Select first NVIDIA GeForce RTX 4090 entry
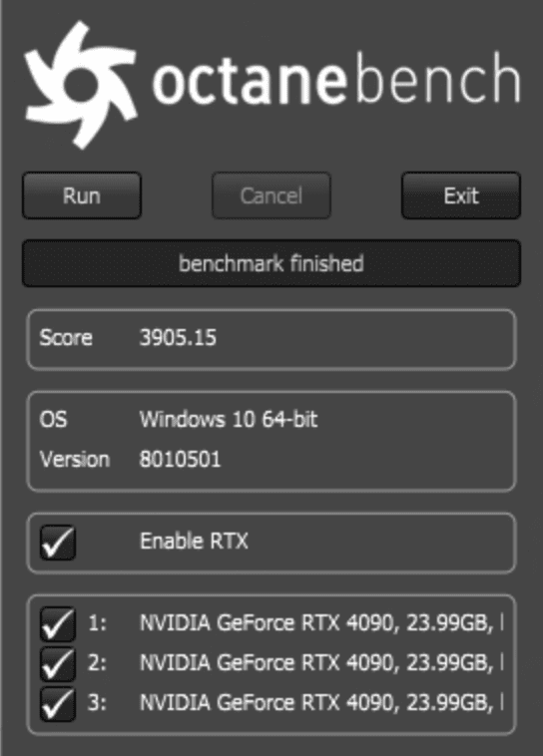Screen dimensions: 543x756 pyautogui.click(x=321, y=623)
